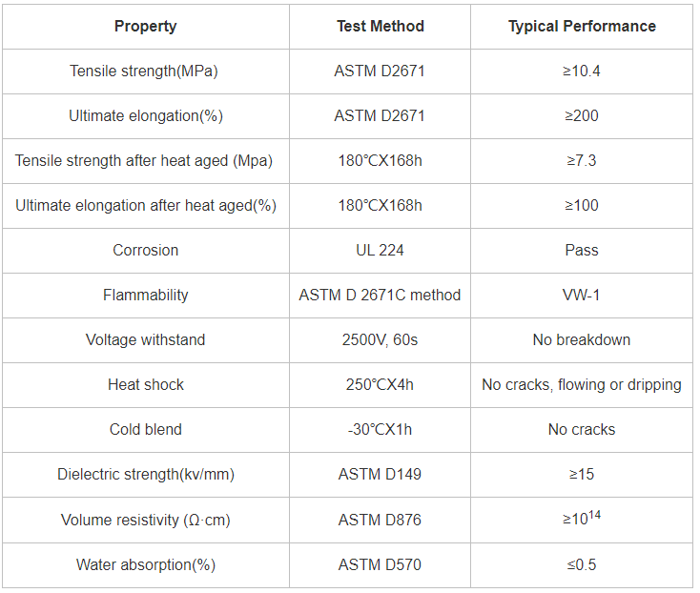The width and height of the screenshot is (700, 593).
Task: Click the Test Method column header
Action: pos(380,27)
